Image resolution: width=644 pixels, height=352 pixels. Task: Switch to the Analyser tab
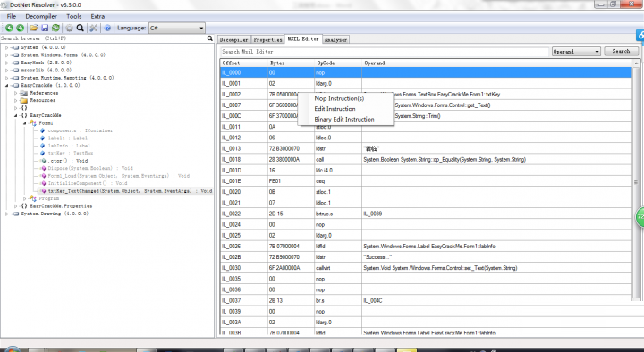[x=335, y=40]
